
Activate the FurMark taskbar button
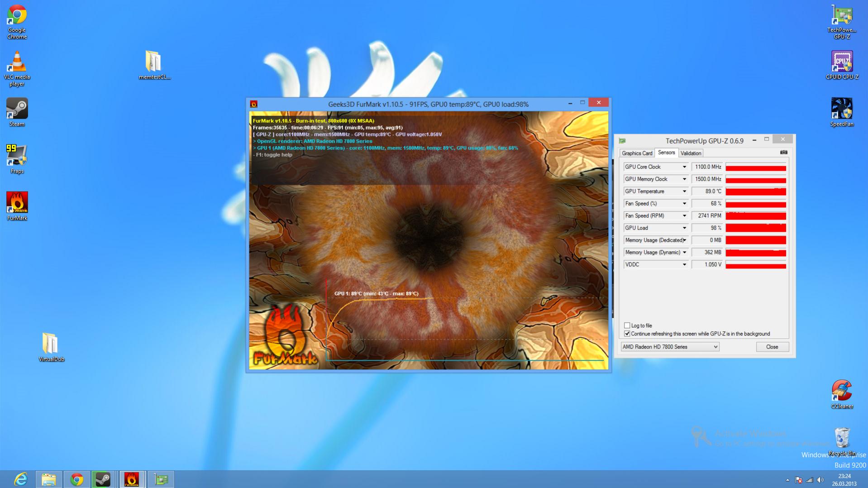[132, 479]
